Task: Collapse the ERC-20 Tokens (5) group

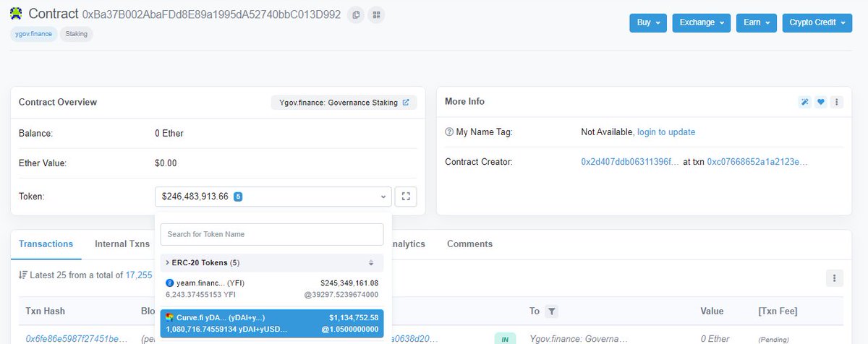Action: pos(272,262)
